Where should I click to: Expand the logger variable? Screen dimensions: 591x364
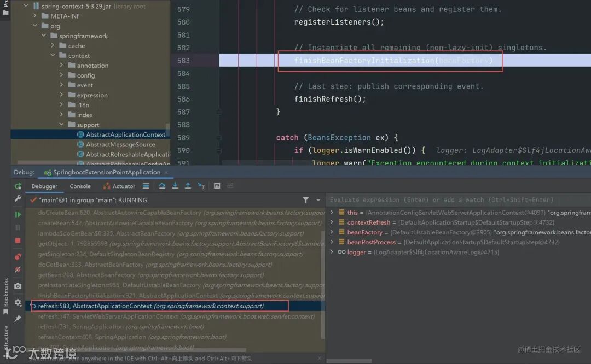point(332,252)
